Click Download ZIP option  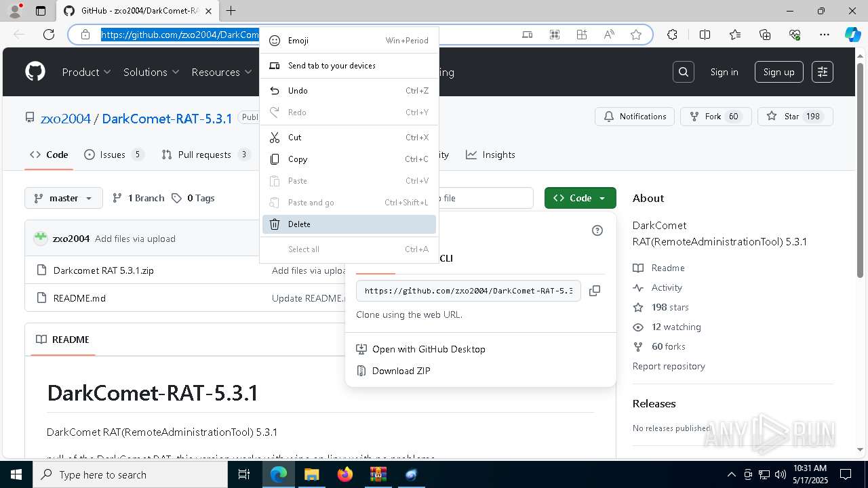click(x=401, y=371)
